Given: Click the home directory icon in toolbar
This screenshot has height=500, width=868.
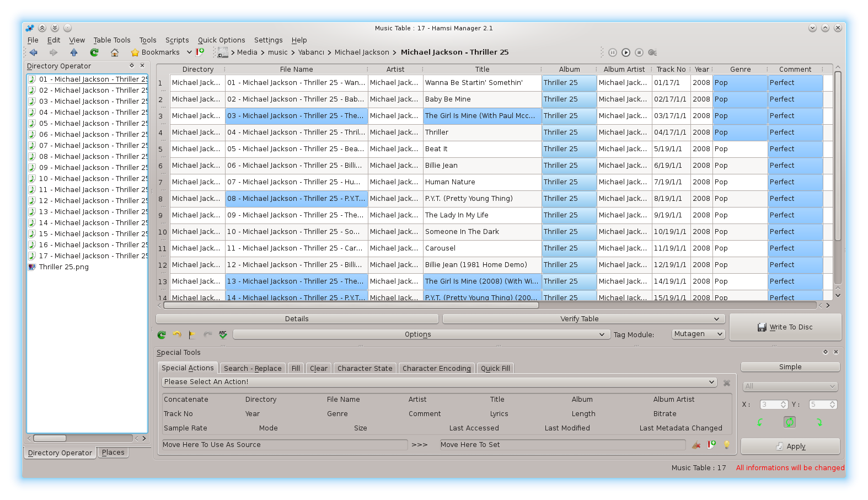Looking at the screenshot, I should tap(115, 52).
